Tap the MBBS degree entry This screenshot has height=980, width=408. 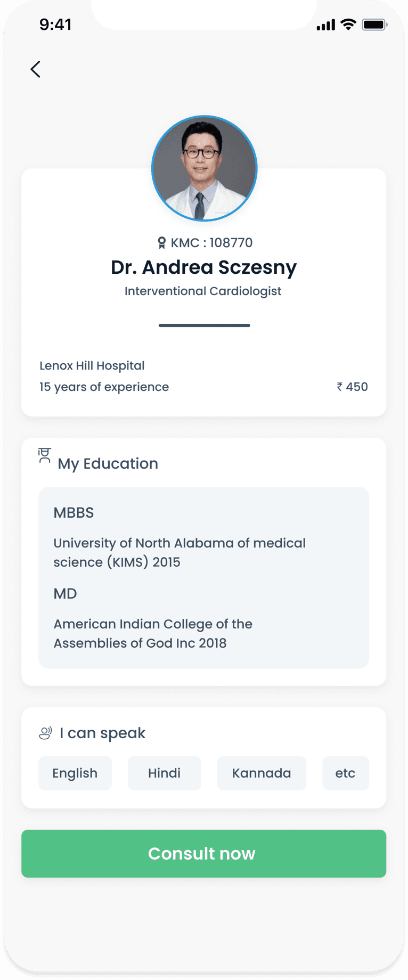[74, 512]
